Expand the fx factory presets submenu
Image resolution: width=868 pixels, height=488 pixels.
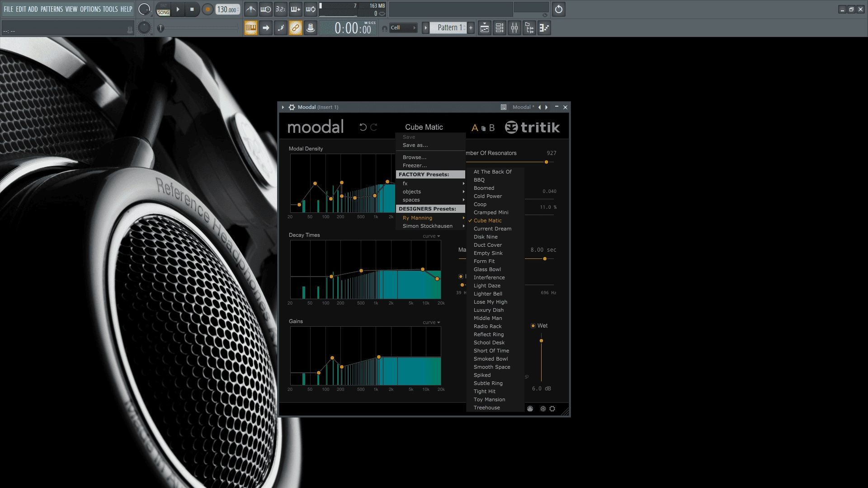click(x=430, y=183)
